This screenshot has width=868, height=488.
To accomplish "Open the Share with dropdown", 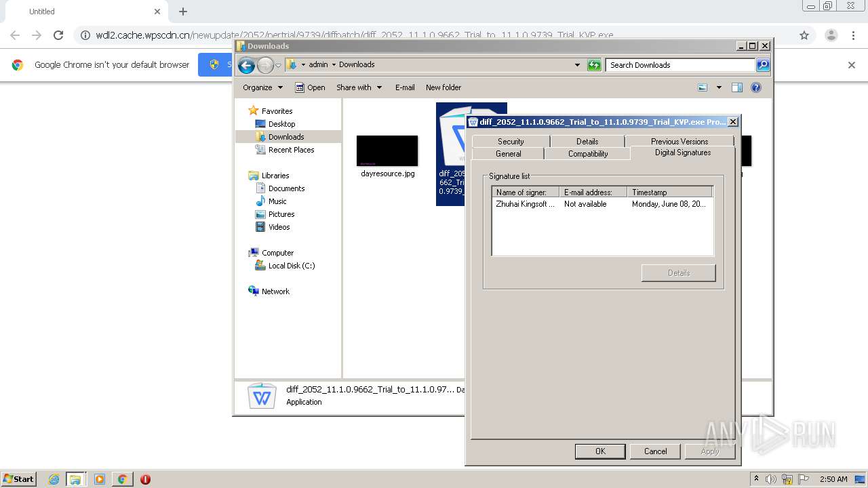I will coord(359,87).
